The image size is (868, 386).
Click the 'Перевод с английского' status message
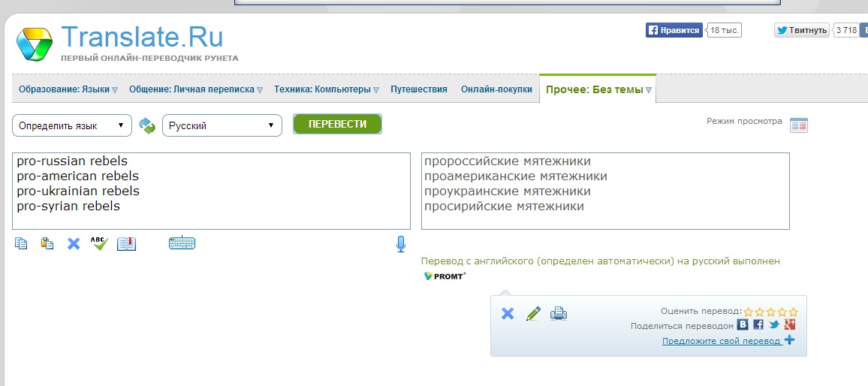click(601, 261)
